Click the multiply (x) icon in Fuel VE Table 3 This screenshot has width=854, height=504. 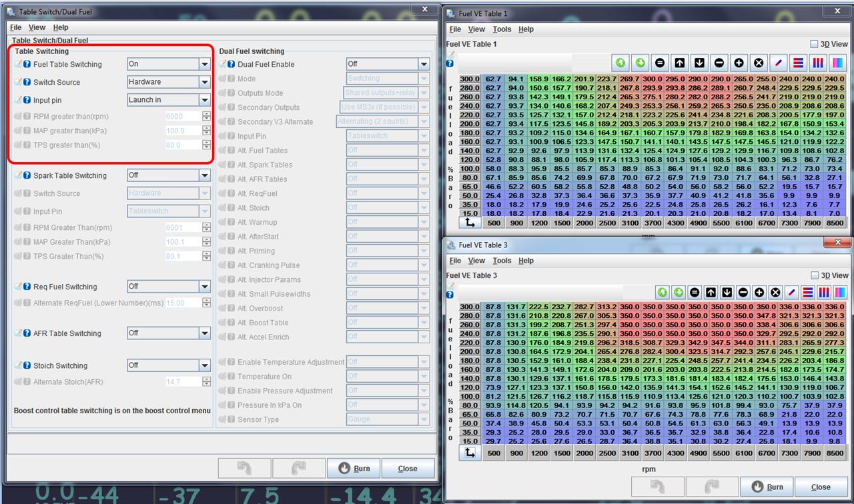click(775, 292)
